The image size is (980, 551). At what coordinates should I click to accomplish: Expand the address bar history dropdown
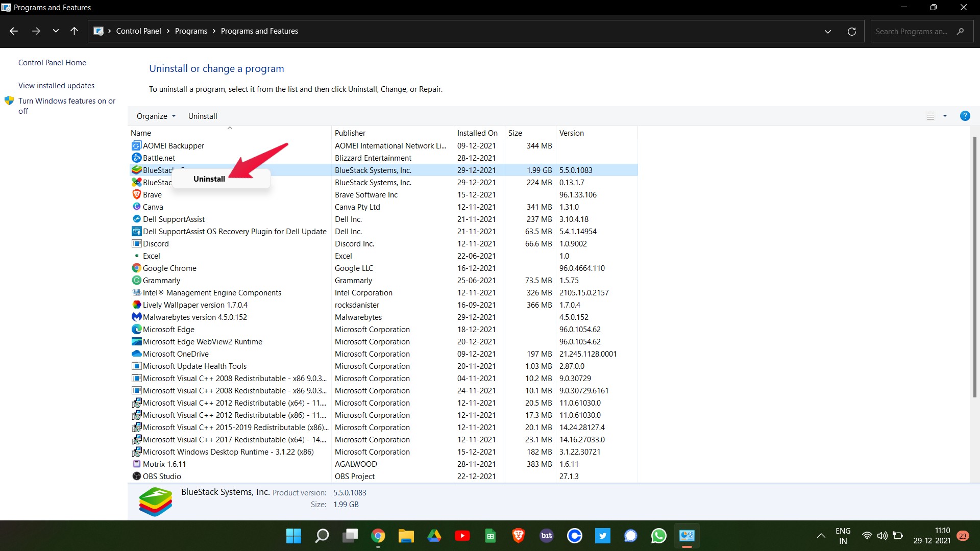(x=828, y=32)
